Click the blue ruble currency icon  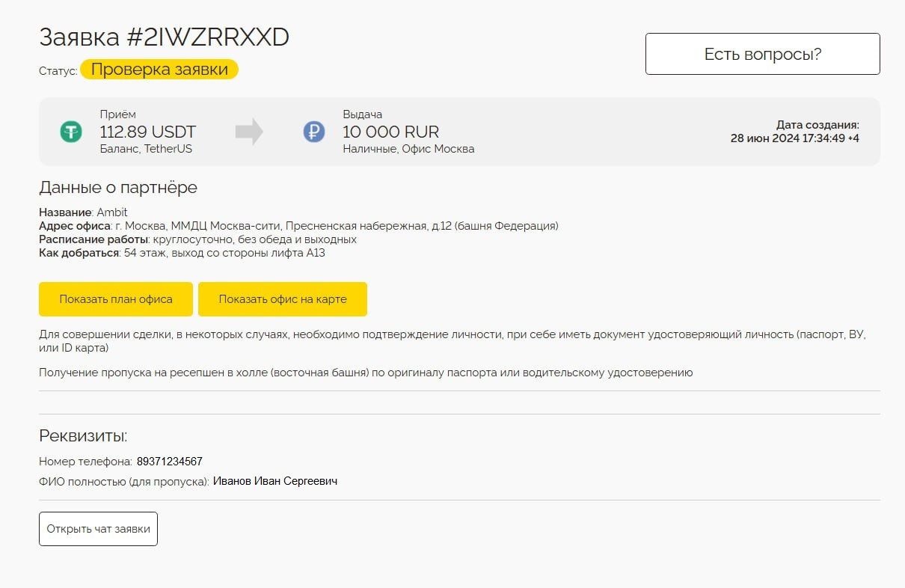314,132
